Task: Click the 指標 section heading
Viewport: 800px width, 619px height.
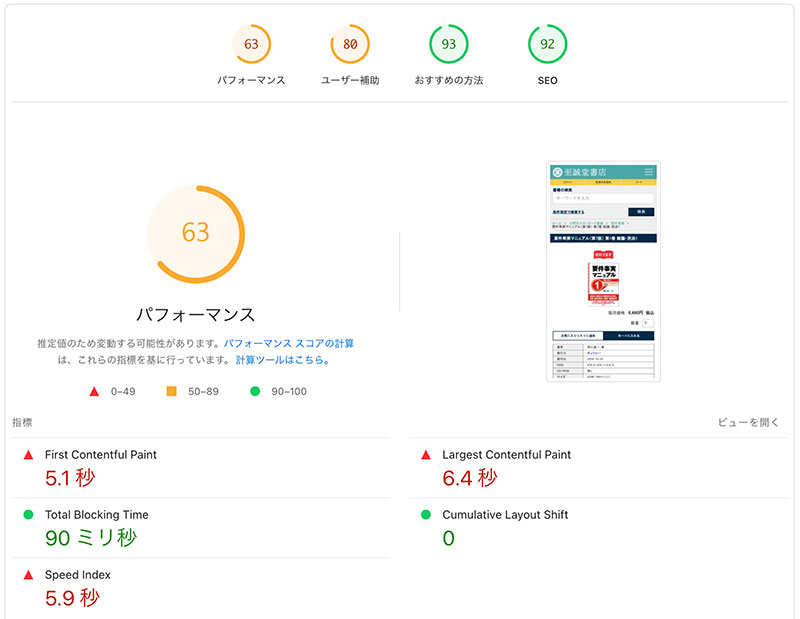Action: pyautogui.click(x=22, y=422)
